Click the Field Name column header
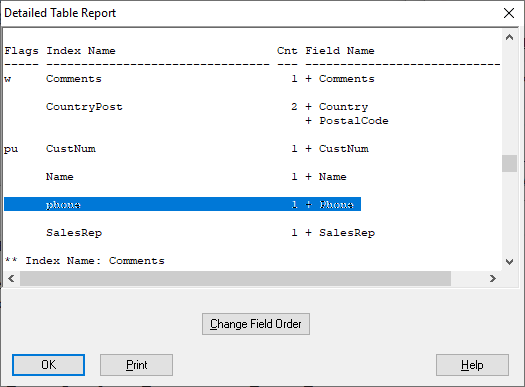 pyautogui.click(x=340, y=51)
